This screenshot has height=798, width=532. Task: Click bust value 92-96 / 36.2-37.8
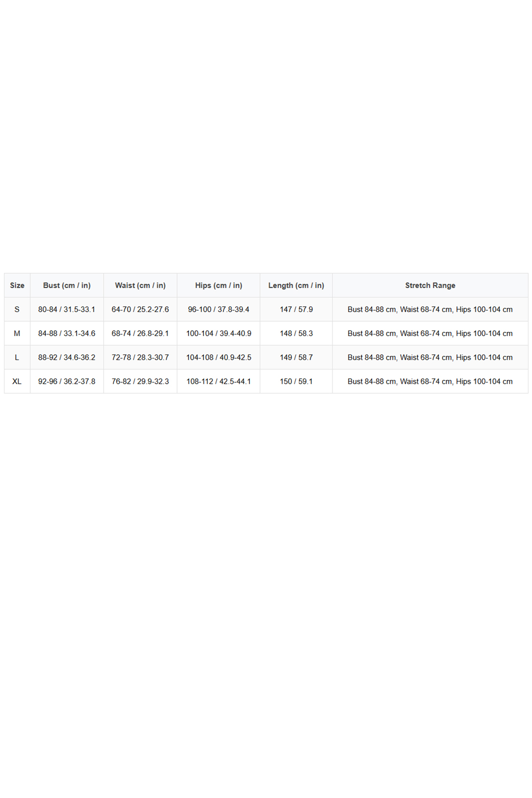[x=67, y=381]
